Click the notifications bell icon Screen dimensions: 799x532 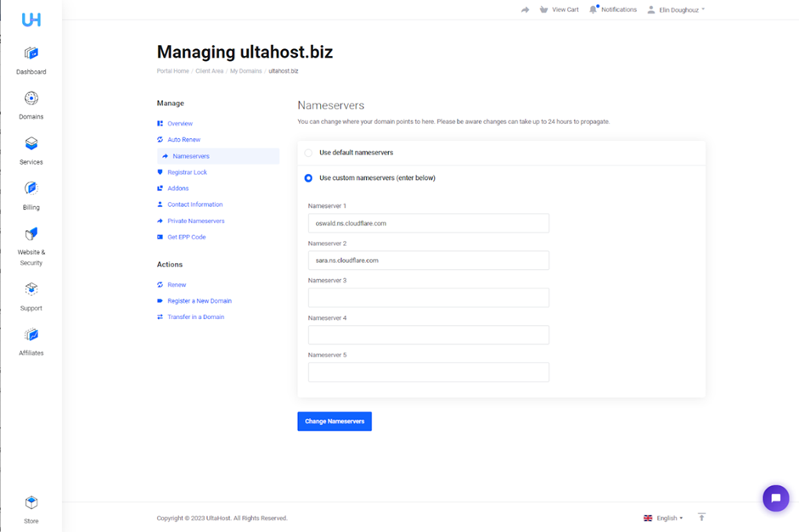pos(594,9)
